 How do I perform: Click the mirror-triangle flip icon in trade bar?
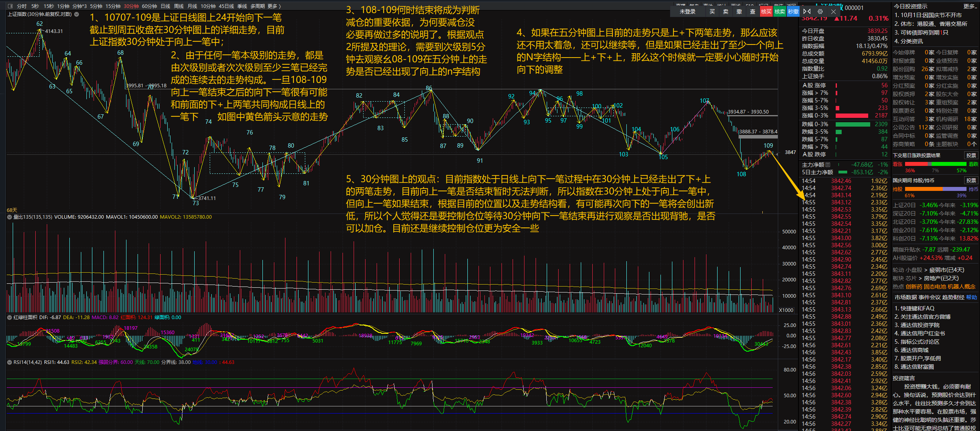(x=807, y=12)
